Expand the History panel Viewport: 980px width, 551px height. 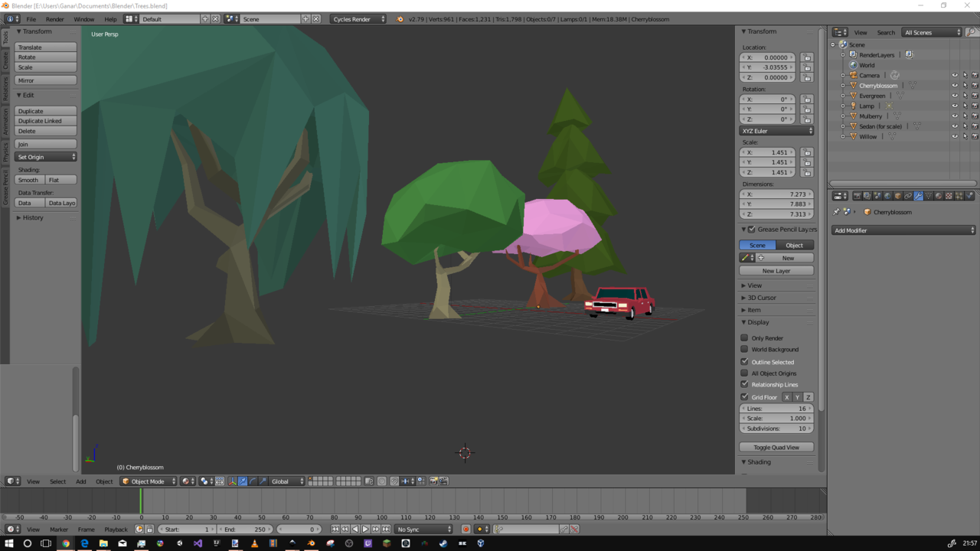tap(32, 217)
